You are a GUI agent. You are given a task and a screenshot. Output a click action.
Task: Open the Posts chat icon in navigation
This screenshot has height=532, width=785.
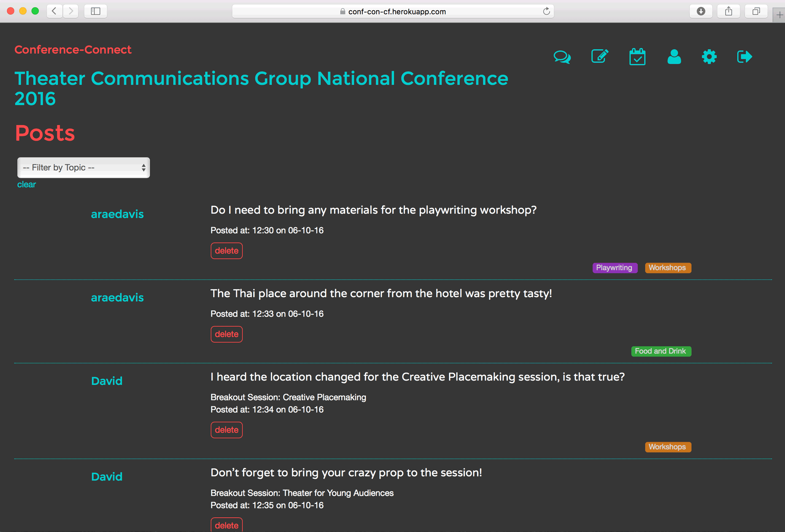[562, 57]
